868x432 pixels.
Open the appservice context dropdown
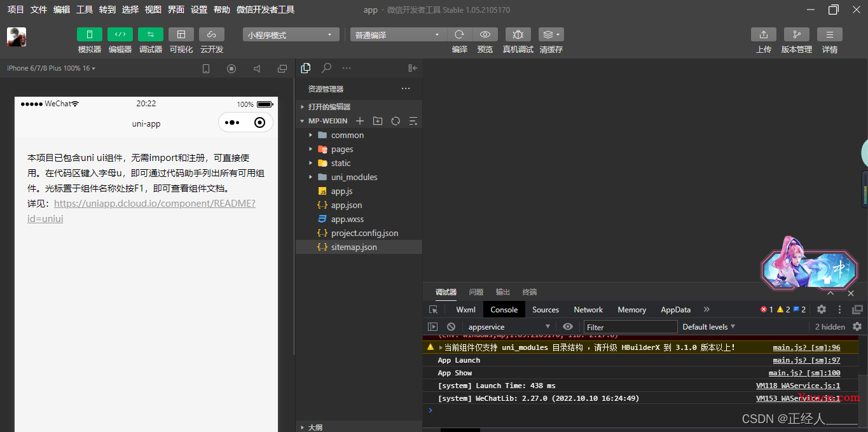click(x=509, y=327)
